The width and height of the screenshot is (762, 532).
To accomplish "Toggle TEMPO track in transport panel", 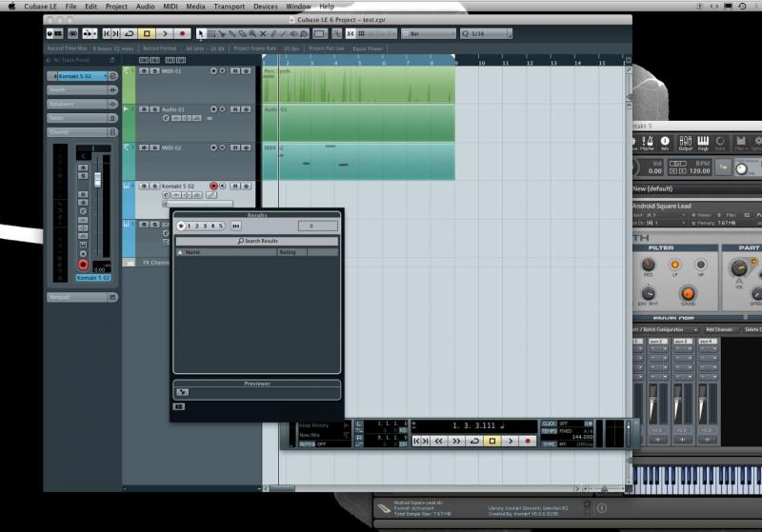I will (x=549, y=431).
